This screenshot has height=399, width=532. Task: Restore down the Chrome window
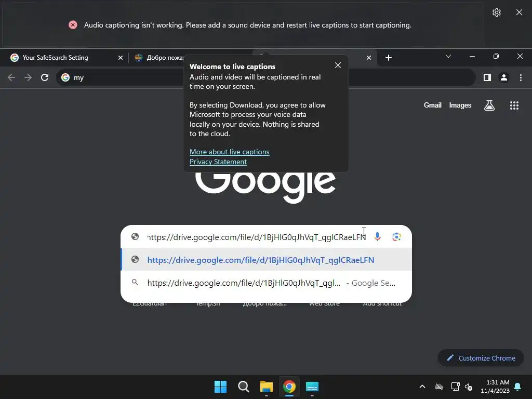(496, 56)
